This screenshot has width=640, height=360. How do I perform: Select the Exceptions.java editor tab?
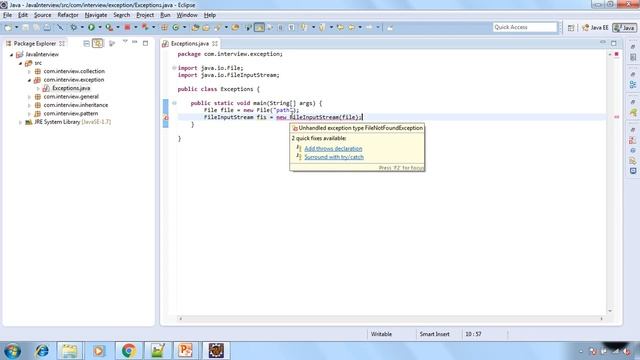pos(189,43)
